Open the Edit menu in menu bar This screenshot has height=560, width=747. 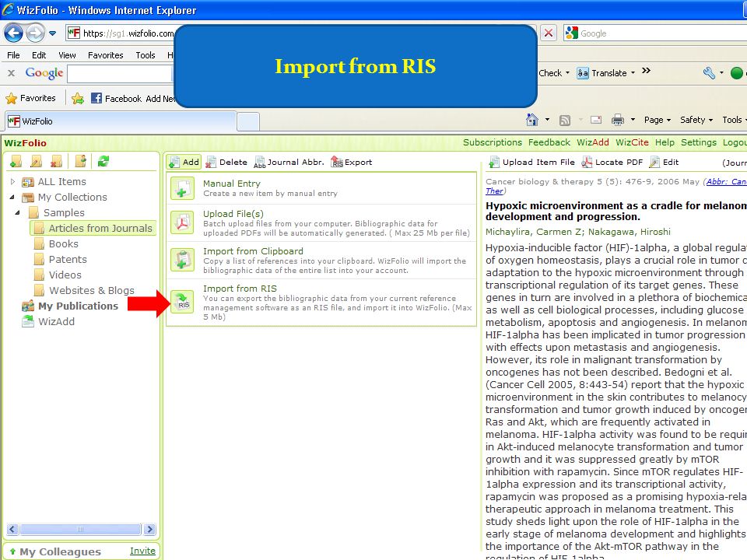39,55
